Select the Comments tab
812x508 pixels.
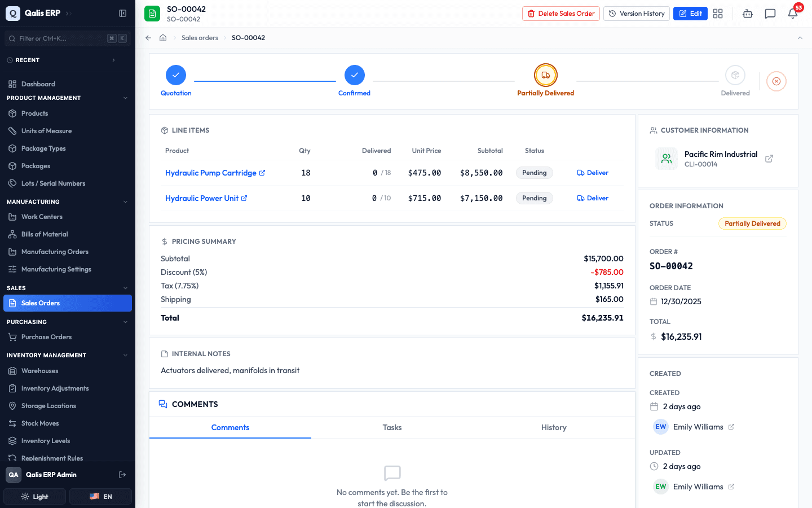[230, 428]
